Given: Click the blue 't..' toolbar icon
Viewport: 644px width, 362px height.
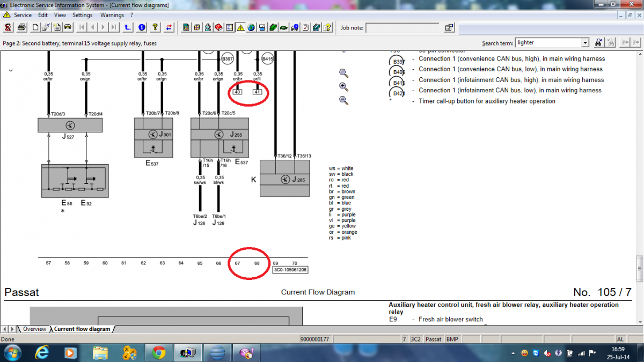Looking at the screenshot, I should point(128,27).
